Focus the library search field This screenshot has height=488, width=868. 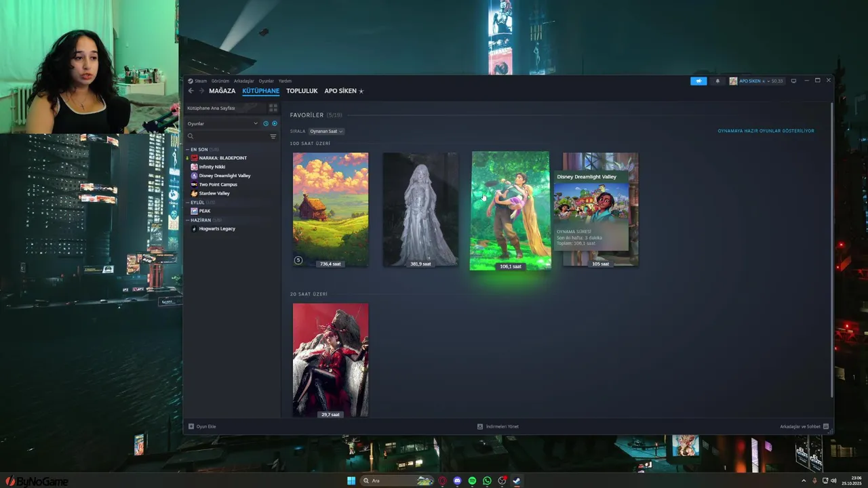pyautogui.click(x=227, y=136)
